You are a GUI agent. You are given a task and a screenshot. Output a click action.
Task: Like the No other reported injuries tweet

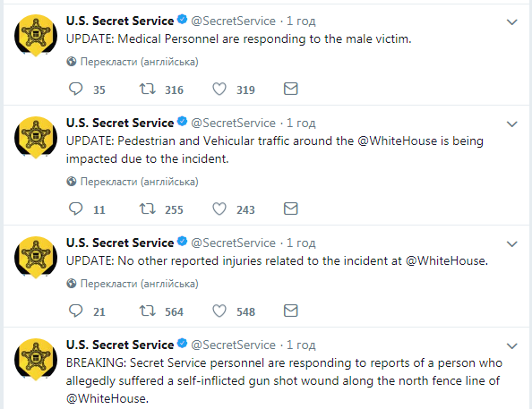[219, 311]
